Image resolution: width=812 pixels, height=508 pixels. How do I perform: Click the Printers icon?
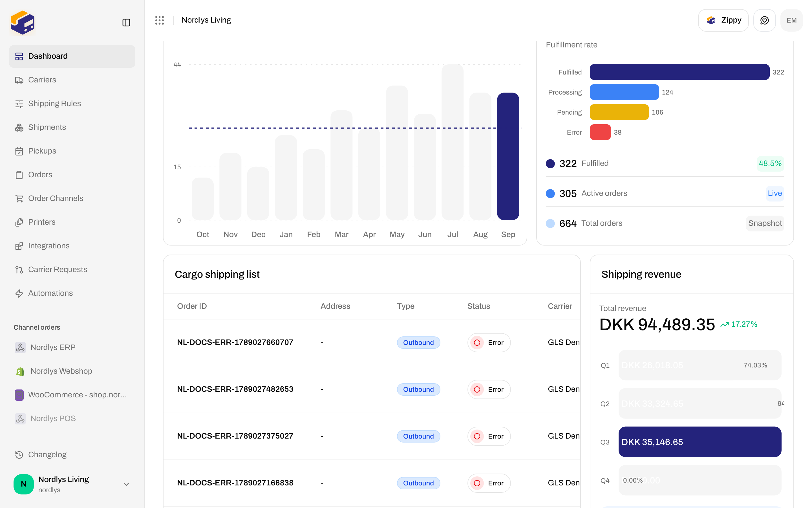[x=19, y=222]
